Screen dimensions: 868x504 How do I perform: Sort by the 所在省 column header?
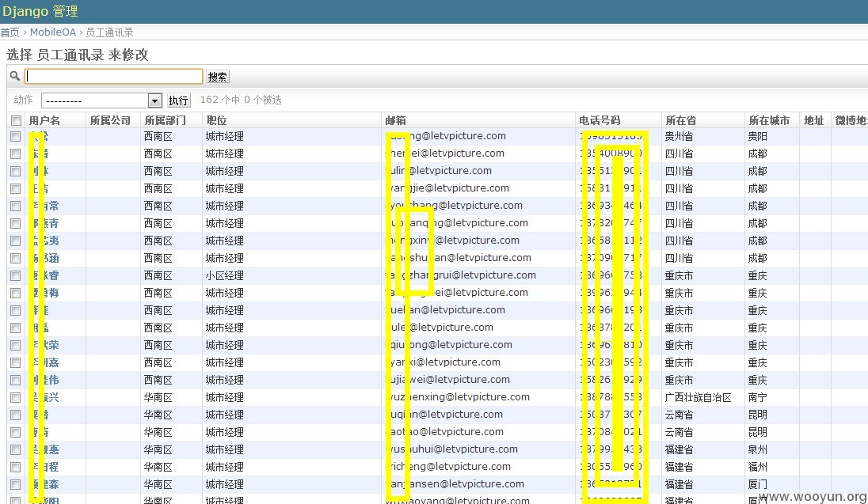[x=681, y=120]
